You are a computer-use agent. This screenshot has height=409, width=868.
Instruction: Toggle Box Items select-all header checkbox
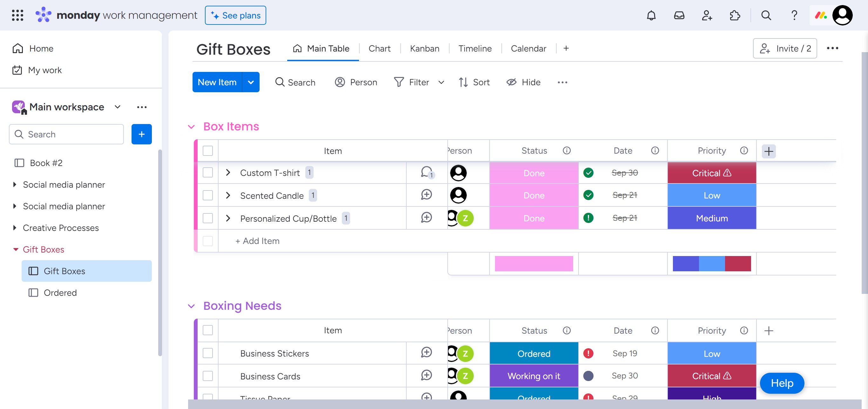208,151
